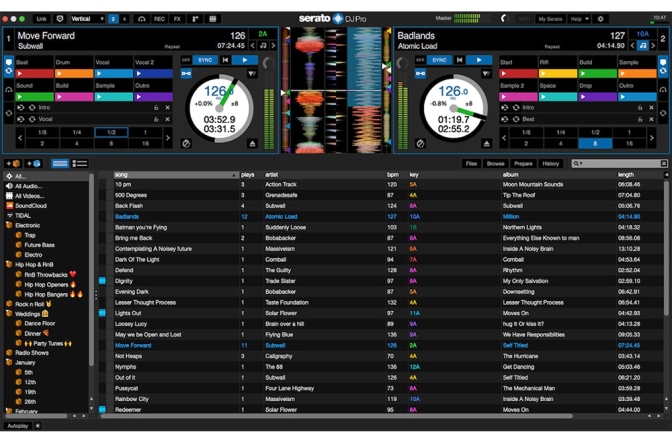This screenshot has height=440, width=672.
Task: Trigger the orange Drum cue on deck 1
Action: 74,73
